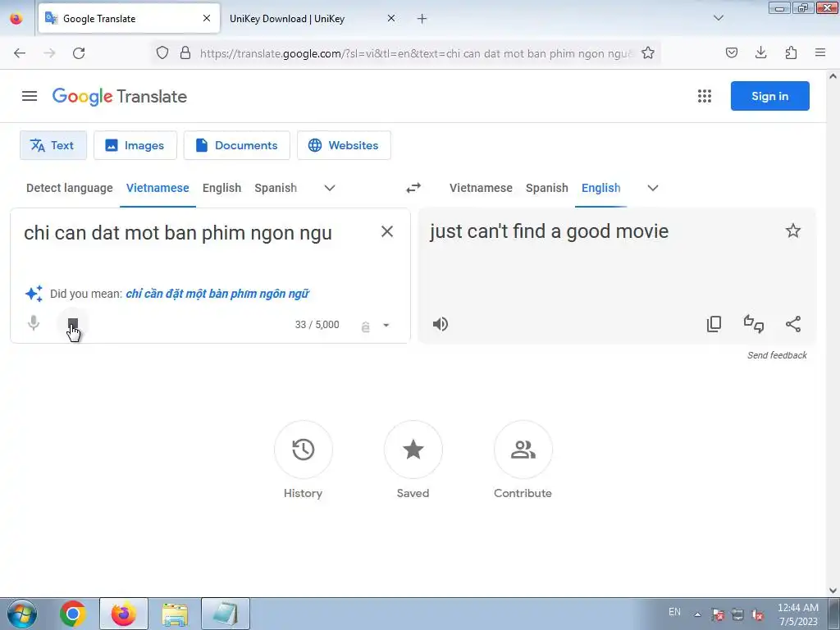Go back in browser history
The image size is (840, 630).
(x=20, y=53)
